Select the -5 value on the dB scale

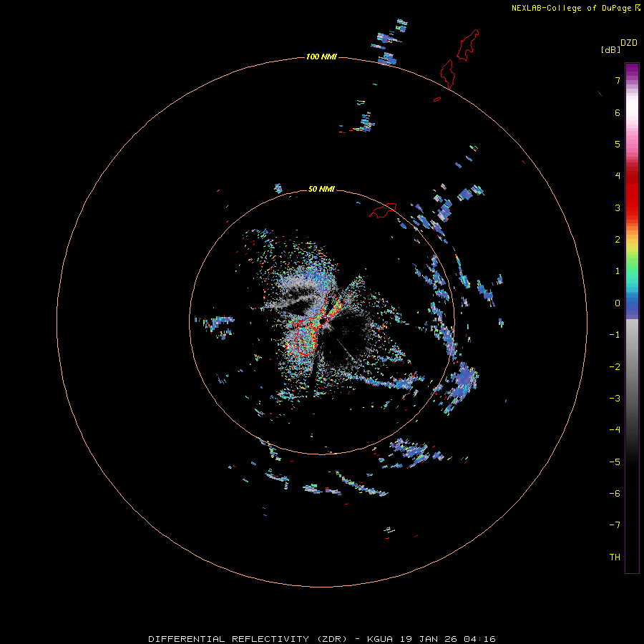(615, 462)
